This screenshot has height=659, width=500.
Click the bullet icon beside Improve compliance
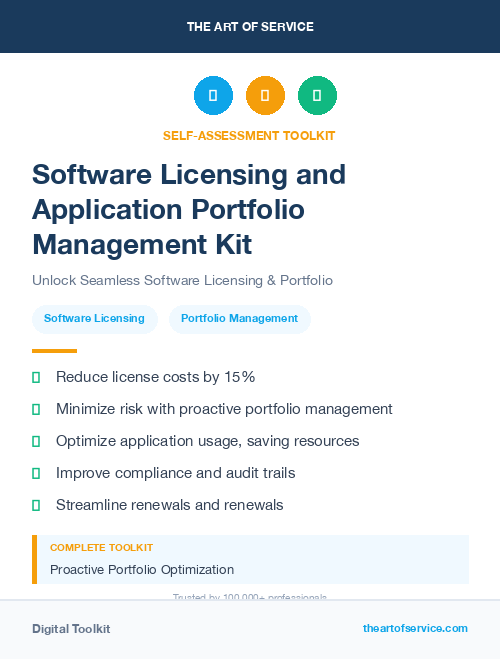(36, 473)
